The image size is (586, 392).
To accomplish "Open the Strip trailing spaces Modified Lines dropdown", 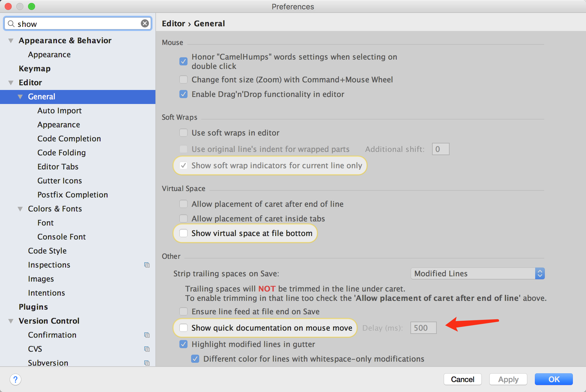I will tap(478, 273).
